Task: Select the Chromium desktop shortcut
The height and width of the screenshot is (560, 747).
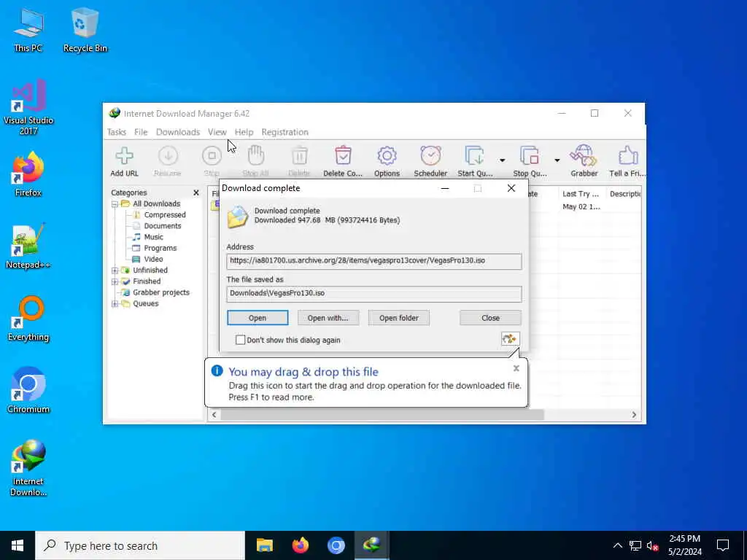Action: coord(28,391)
